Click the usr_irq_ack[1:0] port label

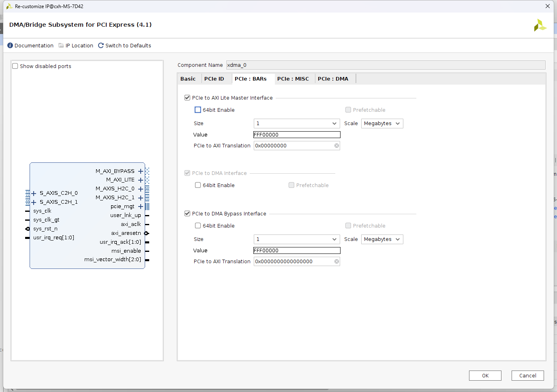pos(120,242)
